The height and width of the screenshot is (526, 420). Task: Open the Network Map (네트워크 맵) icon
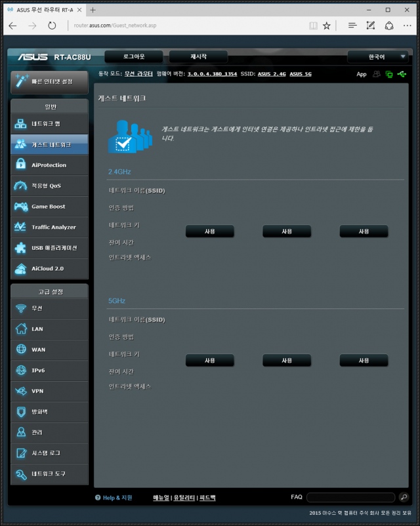point(20,124)
